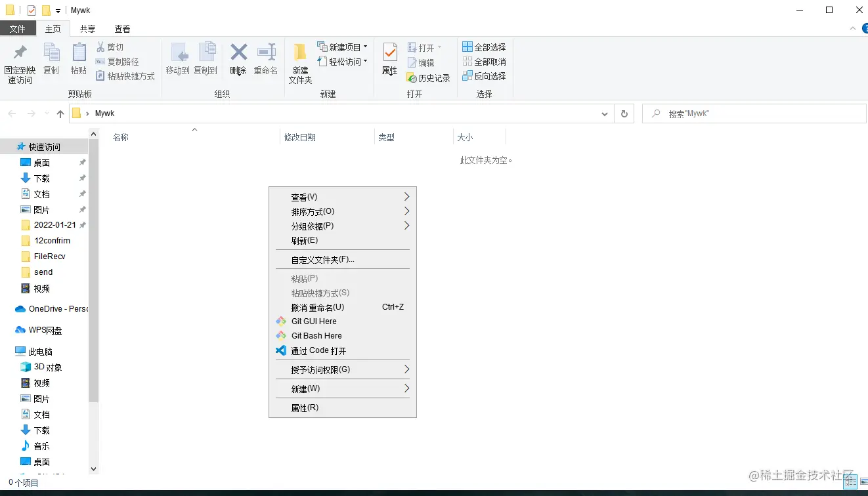Open the quick access toolbar customize arrow

tap(58, 11)
